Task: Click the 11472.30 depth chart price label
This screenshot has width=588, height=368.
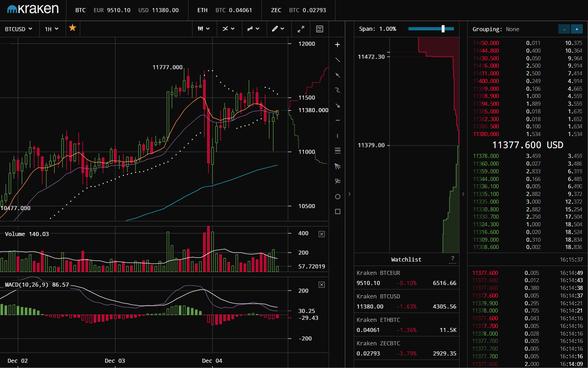Action: pos(371,57)
